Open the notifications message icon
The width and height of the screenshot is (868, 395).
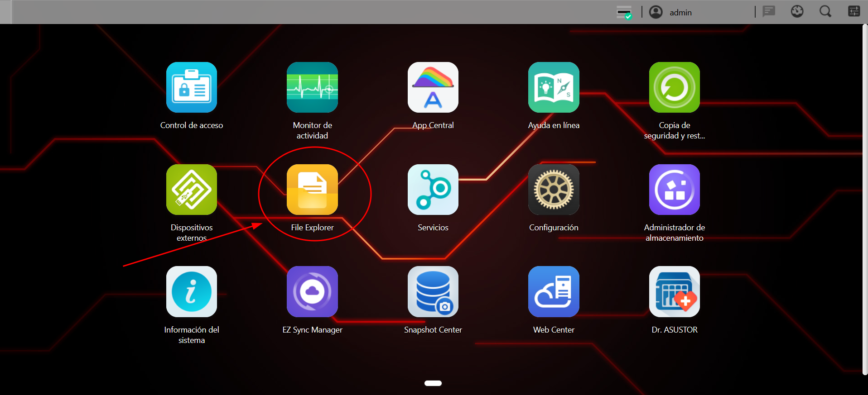pyautogui.click(x=769, y=12)
